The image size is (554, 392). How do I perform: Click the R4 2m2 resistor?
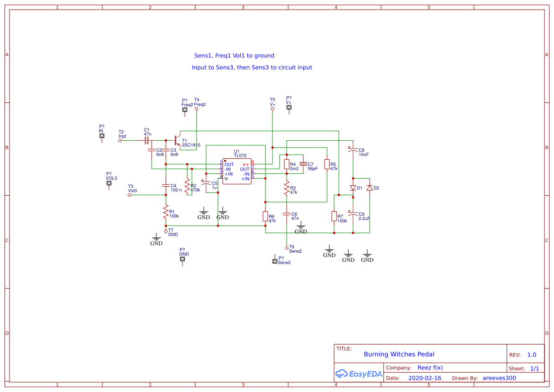click(287, 164)
